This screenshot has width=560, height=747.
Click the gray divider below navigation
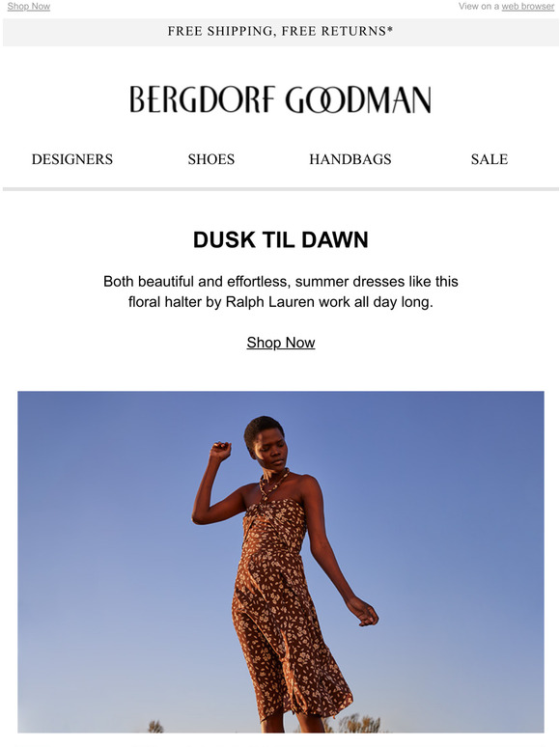[x=281, y=189]
